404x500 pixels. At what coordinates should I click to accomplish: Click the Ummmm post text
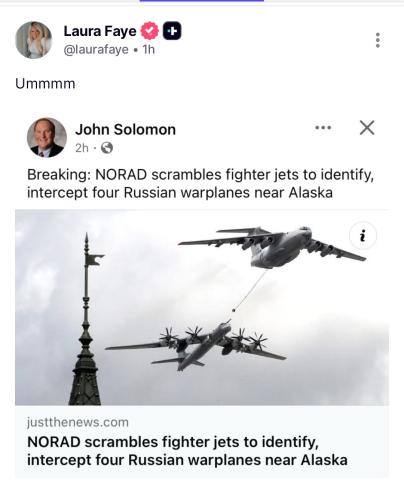(x=45, y=84)
